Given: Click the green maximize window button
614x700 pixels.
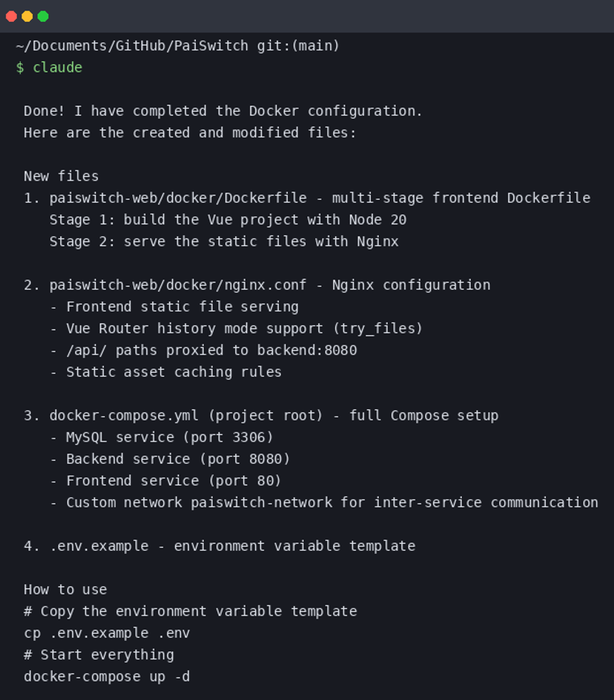Looking at the screenshot, I should (x=43, y=16).
